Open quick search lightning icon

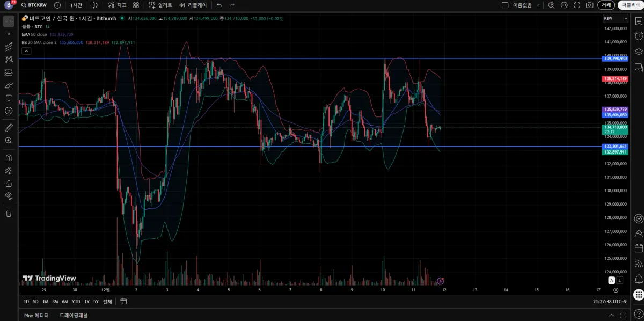(x=551, y=5)
